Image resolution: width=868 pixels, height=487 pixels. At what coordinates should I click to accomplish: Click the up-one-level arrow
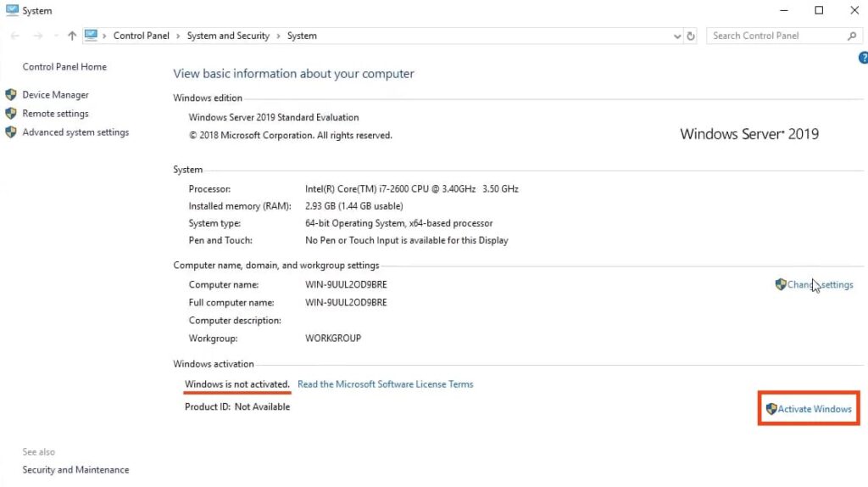[72, 36]
